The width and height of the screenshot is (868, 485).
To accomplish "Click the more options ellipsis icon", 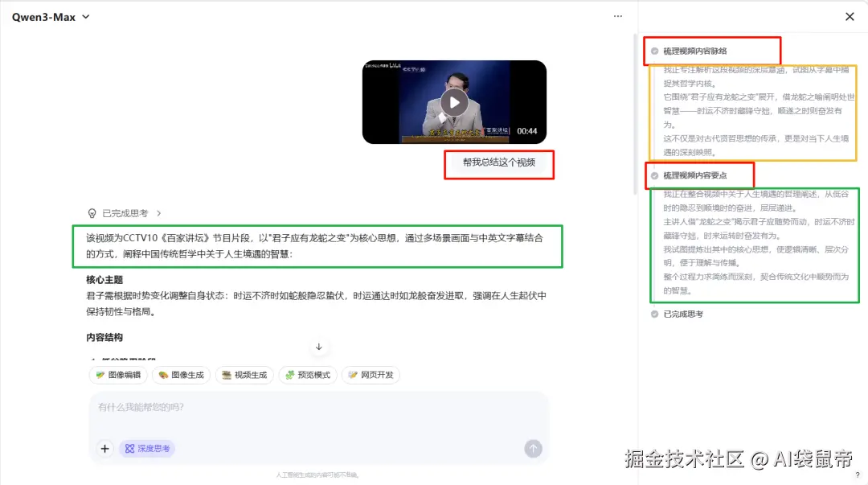I will click(617, 16).
